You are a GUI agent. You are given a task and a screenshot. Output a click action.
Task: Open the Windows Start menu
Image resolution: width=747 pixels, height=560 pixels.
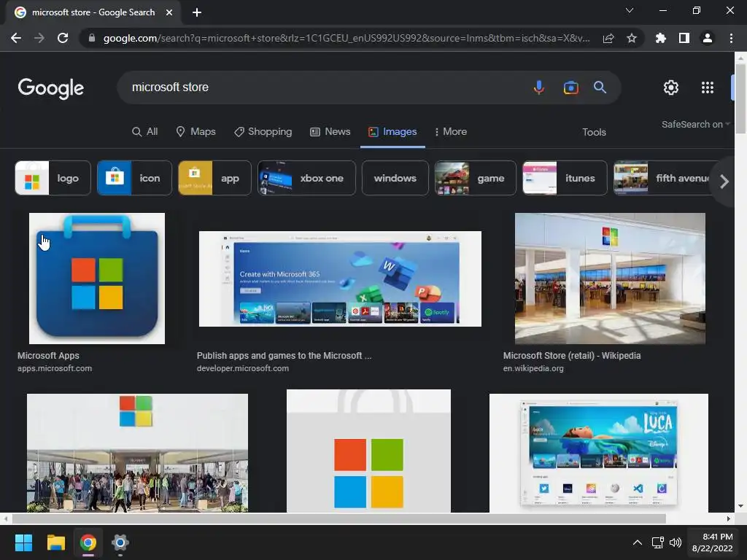click(x=23, y=542)
